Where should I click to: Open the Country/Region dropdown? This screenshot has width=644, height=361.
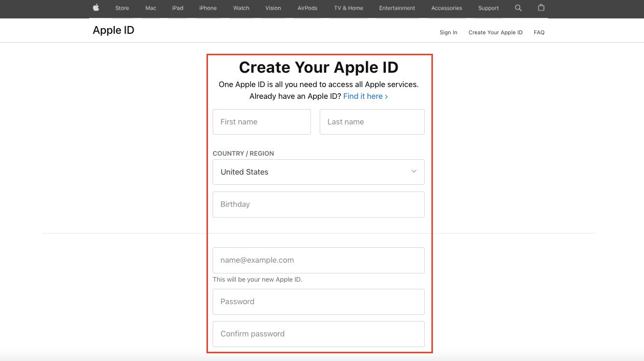pyautogui.click(x=318, y=172)
